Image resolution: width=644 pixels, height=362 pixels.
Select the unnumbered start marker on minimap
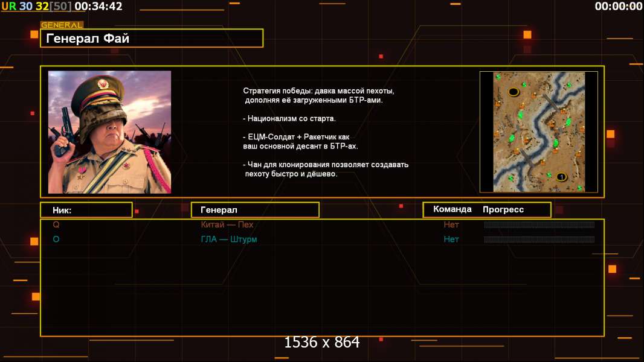point(514,92)
